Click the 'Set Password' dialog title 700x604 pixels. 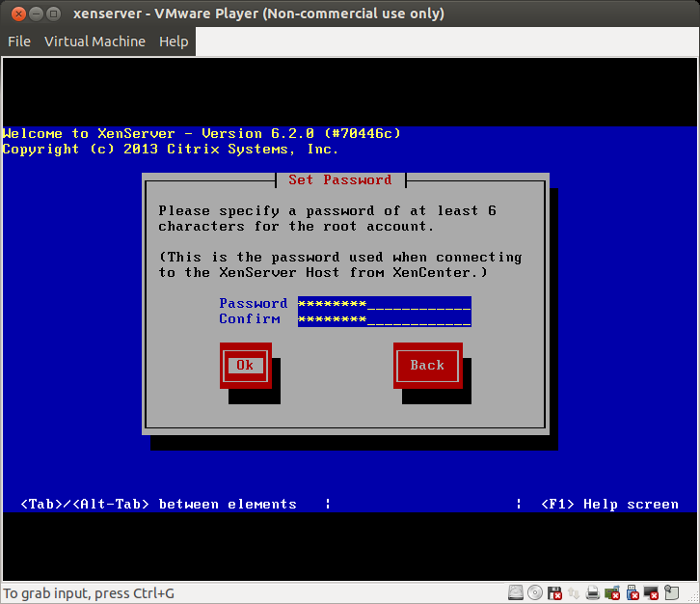340,179
